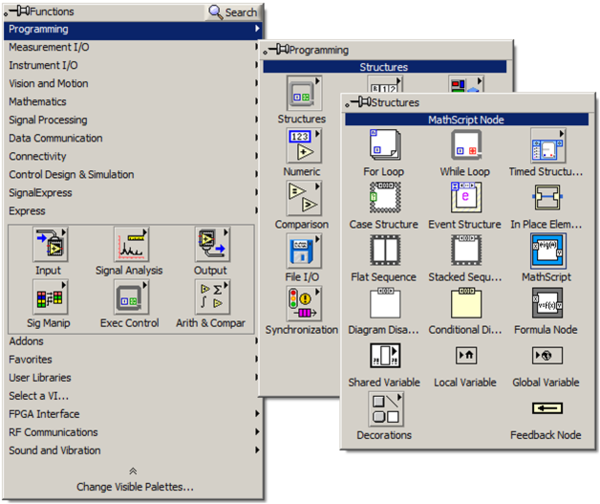This screenshot has height=504, width=600.
Task: Pin the Structures palette with thumbtack
Action: click(x=358, y=102)
